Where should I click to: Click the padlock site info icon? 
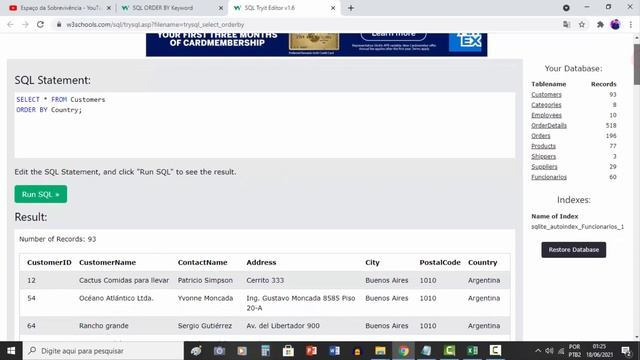(59, 24)
